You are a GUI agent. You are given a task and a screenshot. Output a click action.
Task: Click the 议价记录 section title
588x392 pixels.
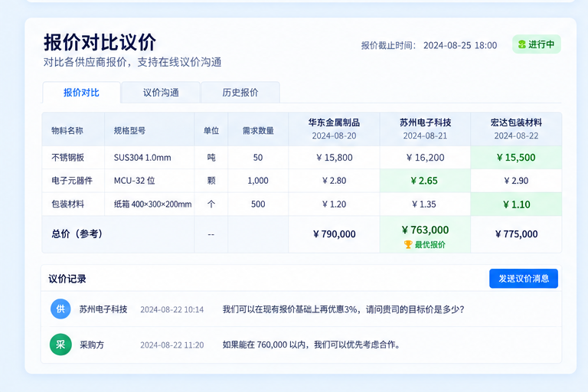click(67, 279)
